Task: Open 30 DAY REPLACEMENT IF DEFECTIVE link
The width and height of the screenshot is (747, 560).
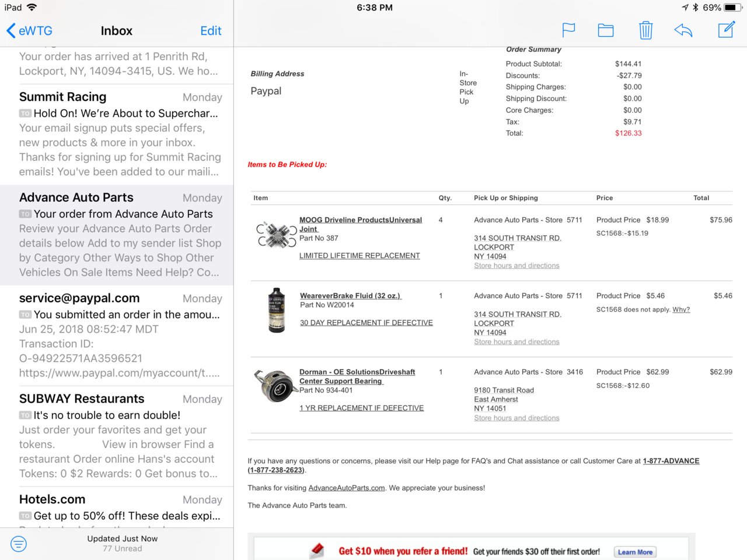Action: 366,323
